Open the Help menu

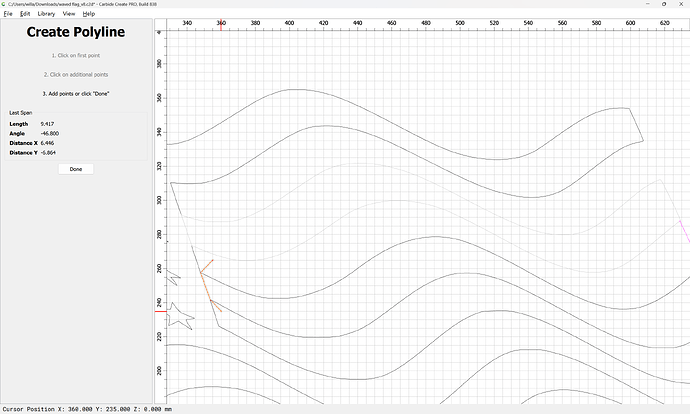pyautogui.click(x=89, y=14)
